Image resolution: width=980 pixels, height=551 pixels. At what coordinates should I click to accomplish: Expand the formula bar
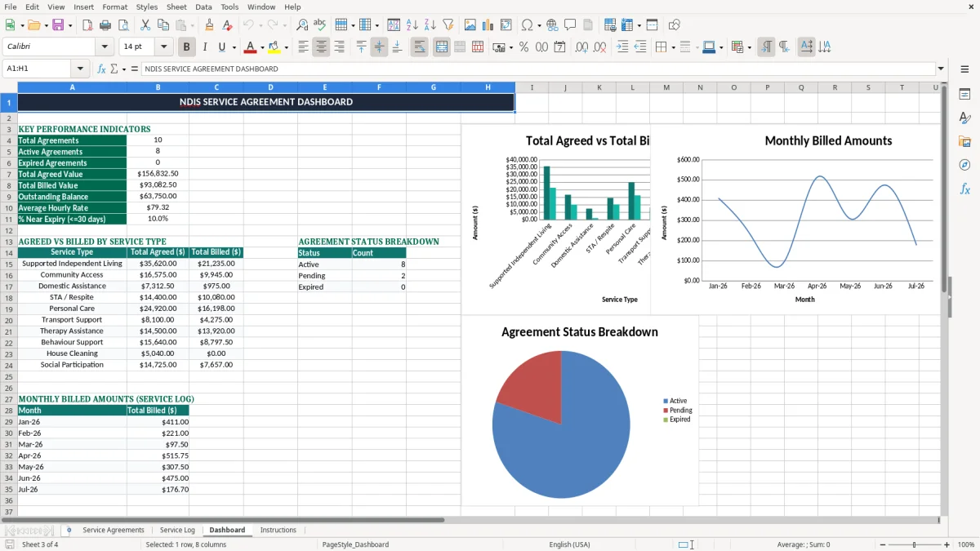(941, 69)
